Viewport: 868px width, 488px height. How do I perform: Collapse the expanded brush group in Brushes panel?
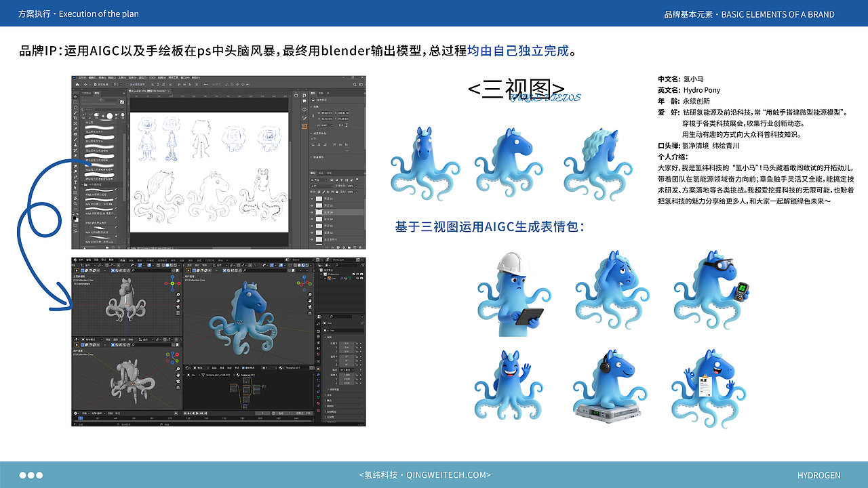tap(82, 184)
